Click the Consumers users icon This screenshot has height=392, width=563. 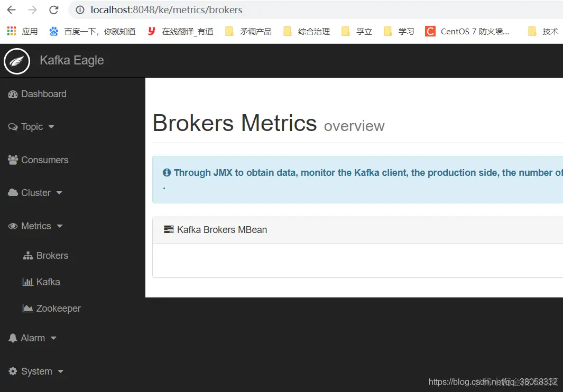[13, 160]
